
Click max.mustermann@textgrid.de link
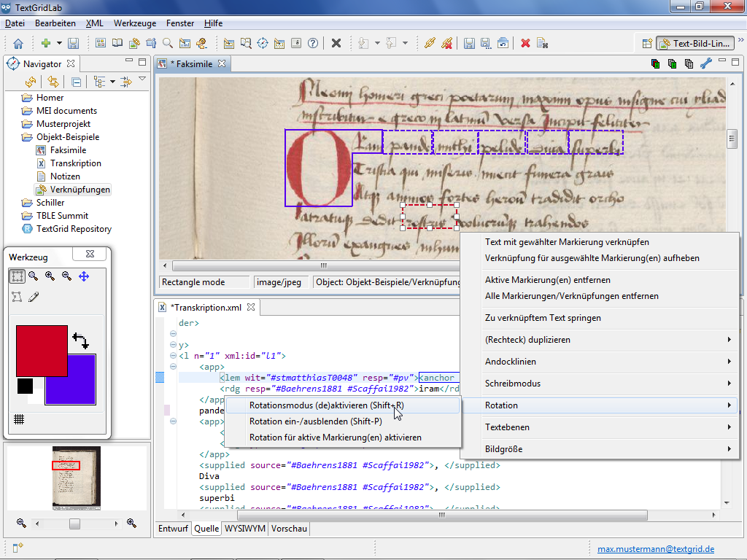click(656, 549)
